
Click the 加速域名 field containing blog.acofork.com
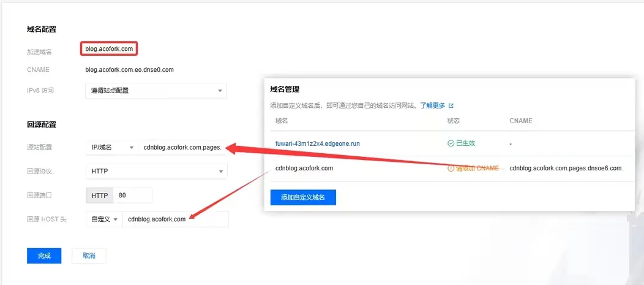[108, 48]
